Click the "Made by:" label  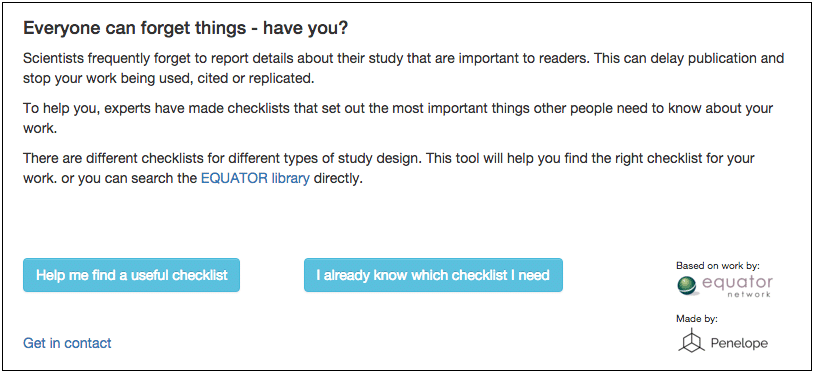[697, 319]
